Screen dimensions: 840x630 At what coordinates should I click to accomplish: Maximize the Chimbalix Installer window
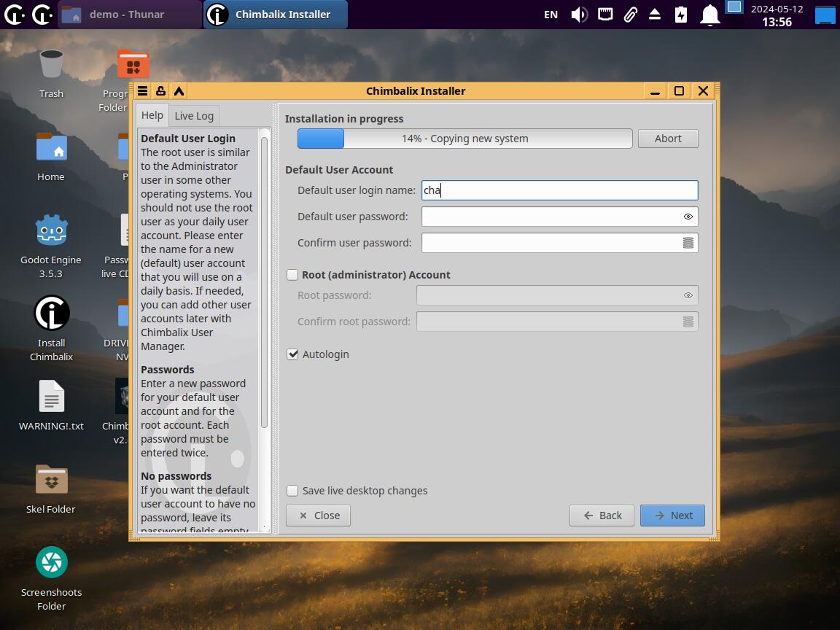click(680, 91)
